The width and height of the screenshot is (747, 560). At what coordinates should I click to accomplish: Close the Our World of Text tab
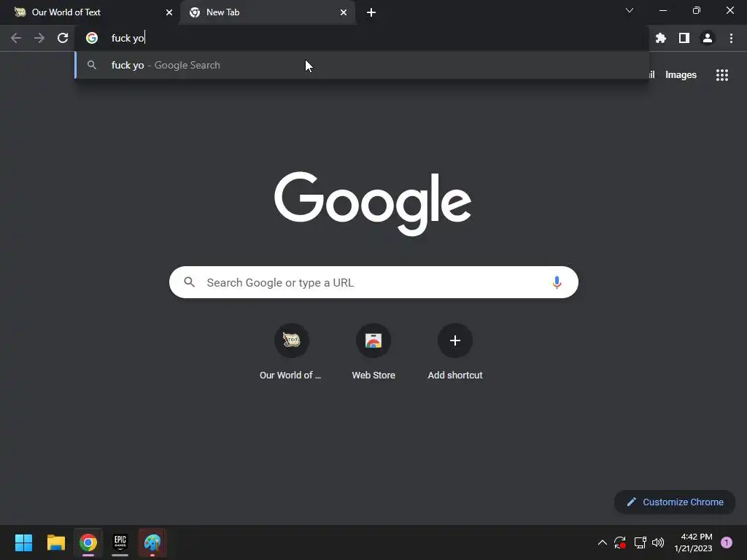(x=169, y=12)
